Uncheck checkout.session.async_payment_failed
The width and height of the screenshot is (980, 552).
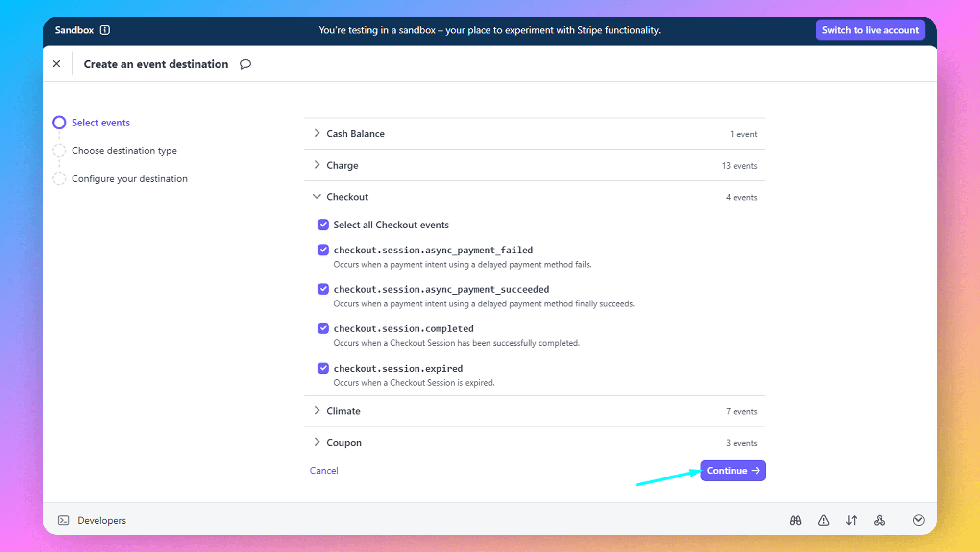pyautogui.click(x=323, y=250)
